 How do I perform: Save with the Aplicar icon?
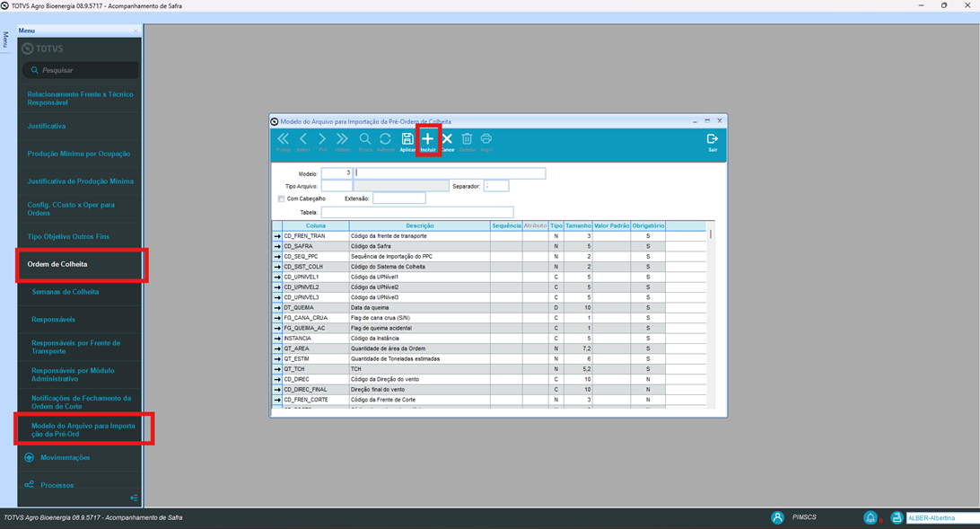(x=407, y=142)
